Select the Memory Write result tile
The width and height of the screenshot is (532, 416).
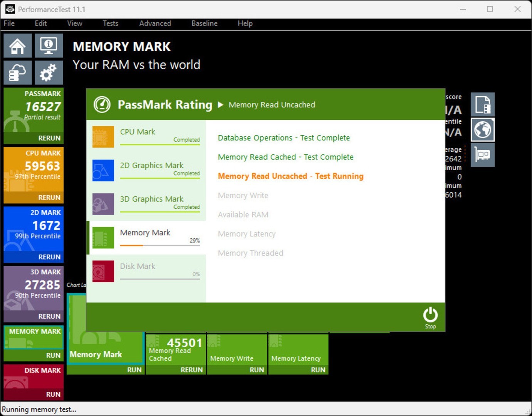pyautogui.click(x=237, y=349)
